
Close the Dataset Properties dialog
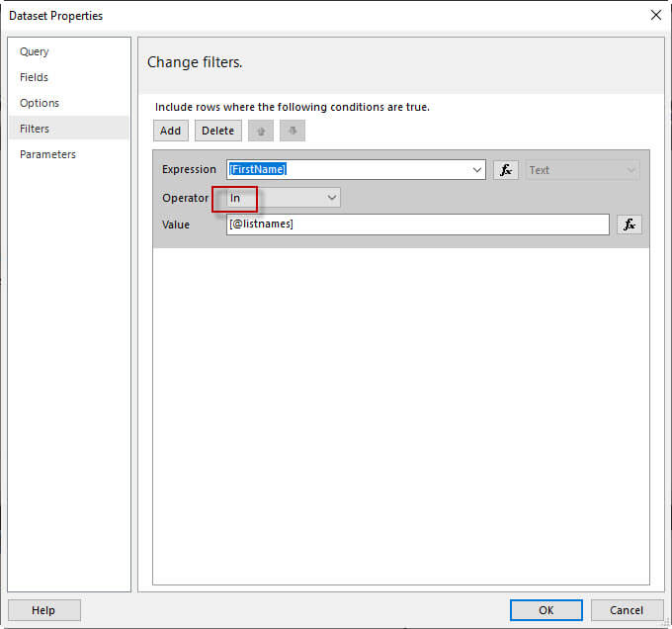(x=656, y=16)
